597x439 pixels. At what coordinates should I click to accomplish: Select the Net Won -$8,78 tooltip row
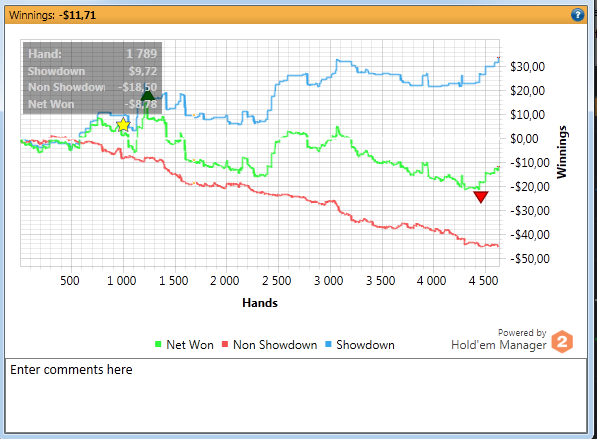pyautogui.click(x=93, y=104)
